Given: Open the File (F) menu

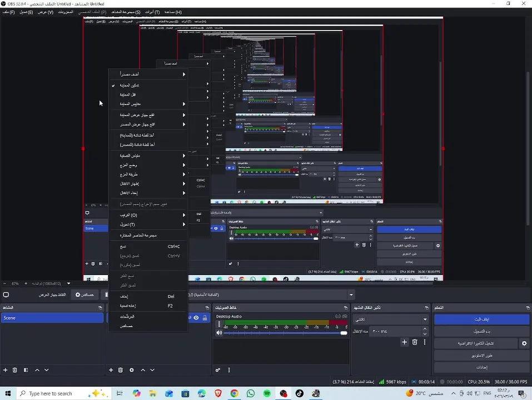Looking at the screenshot, I should click(x=8, y=12).
